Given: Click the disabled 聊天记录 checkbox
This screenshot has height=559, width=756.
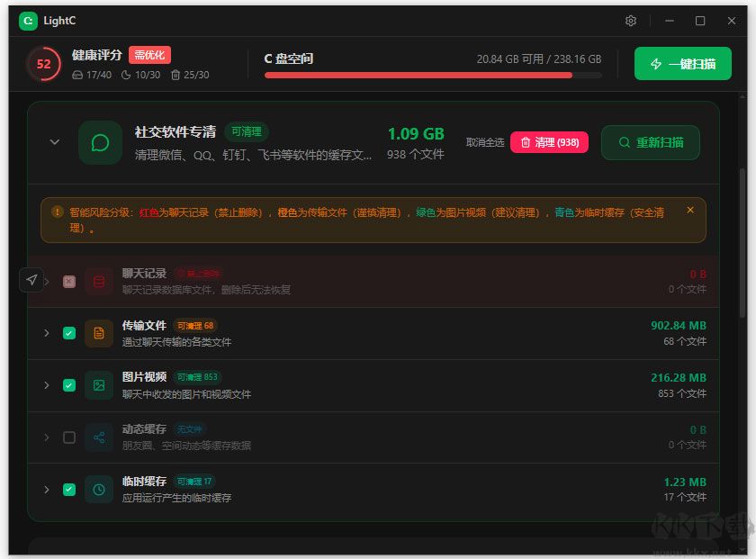Looking at the screenshot, I should pos(69,282).
